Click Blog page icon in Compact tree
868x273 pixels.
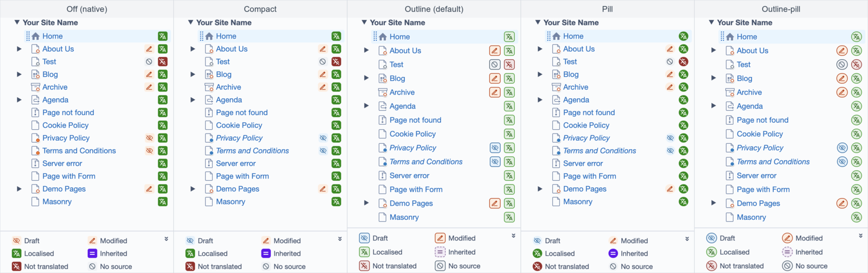pos(209,74)
